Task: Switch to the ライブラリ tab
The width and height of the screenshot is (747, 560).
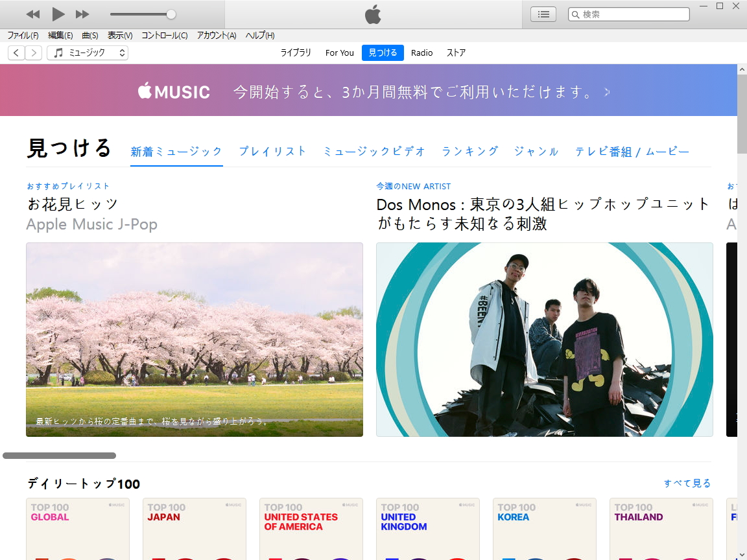Action: (x=295, y=52)
